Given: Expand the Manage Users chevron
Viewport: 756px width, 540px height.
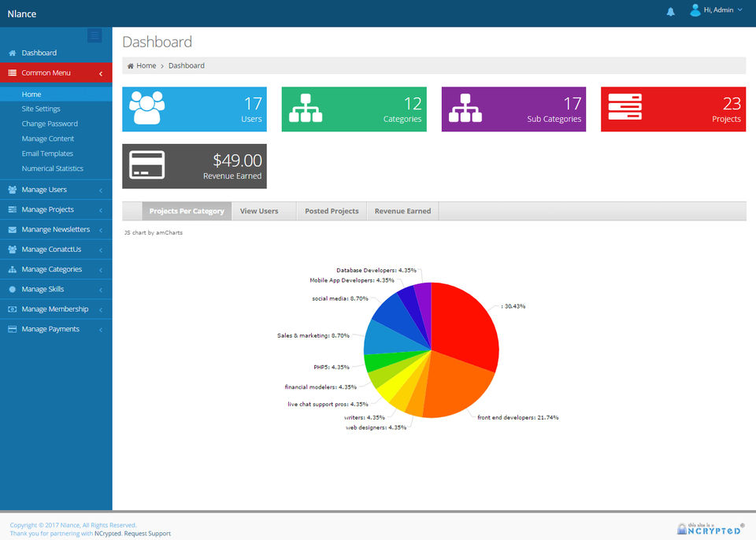Looking at the screenshot, I should click(x=101, y=190).
